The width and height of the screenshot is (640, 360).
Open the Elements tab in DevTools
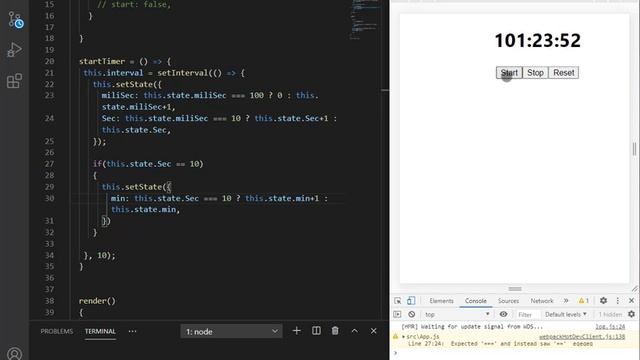click(441, 301)
